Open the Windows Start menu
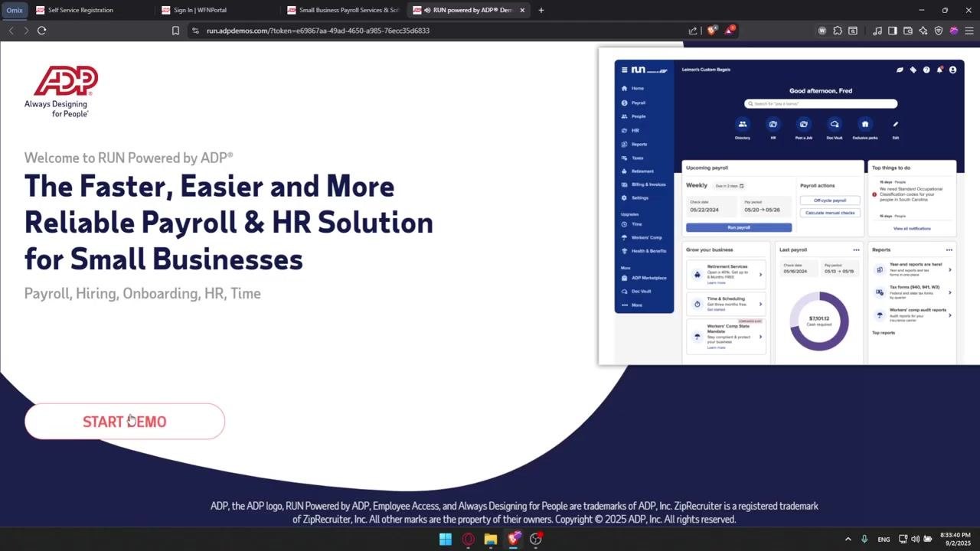The image size is (980, 551). point(446,539)
